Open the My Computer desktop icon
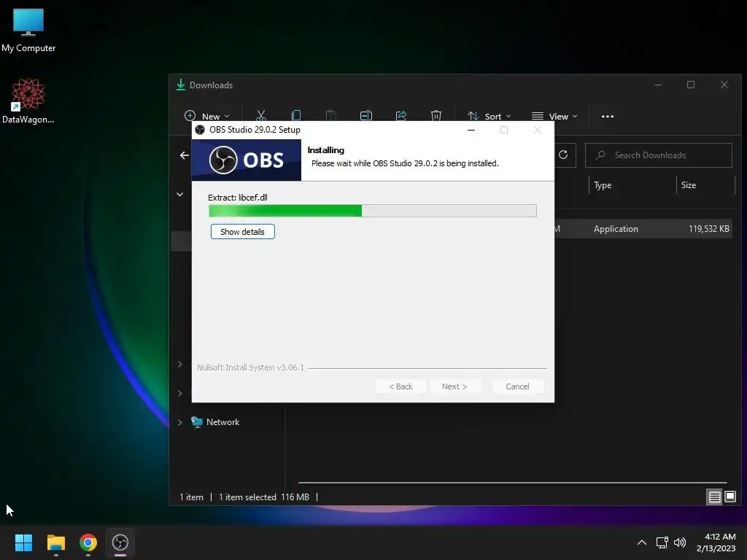 28,30
